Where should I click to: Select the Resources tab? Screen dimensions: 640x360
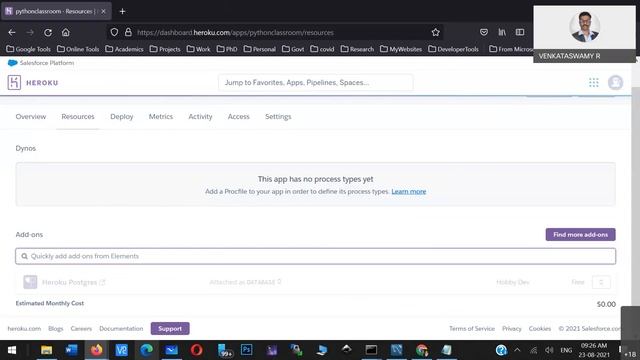[x=78, y=117]
